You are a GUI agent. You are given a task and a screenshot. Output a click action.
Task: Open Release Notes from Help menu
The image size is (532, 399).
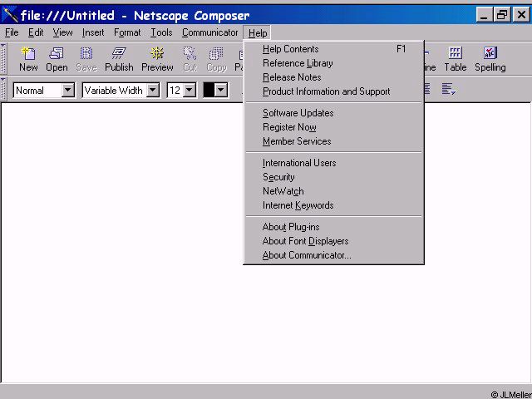[x=334, y=77]
